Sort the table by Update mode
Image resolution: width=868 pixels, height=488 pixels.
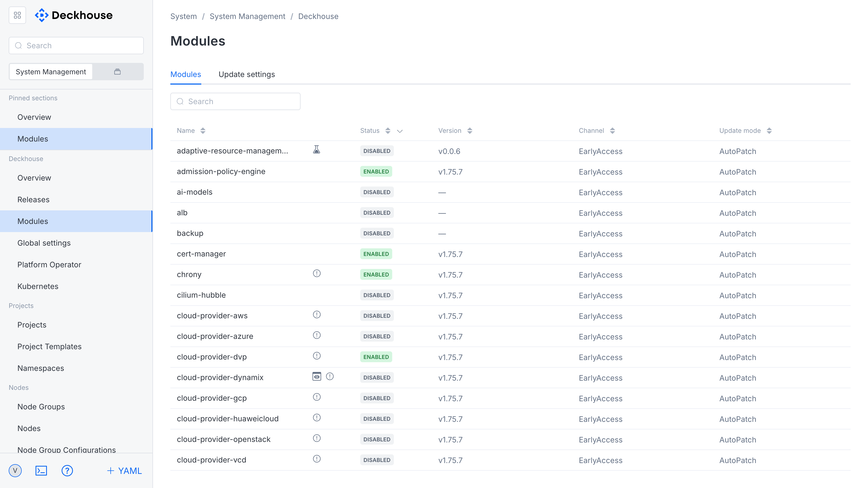[769, 131]
